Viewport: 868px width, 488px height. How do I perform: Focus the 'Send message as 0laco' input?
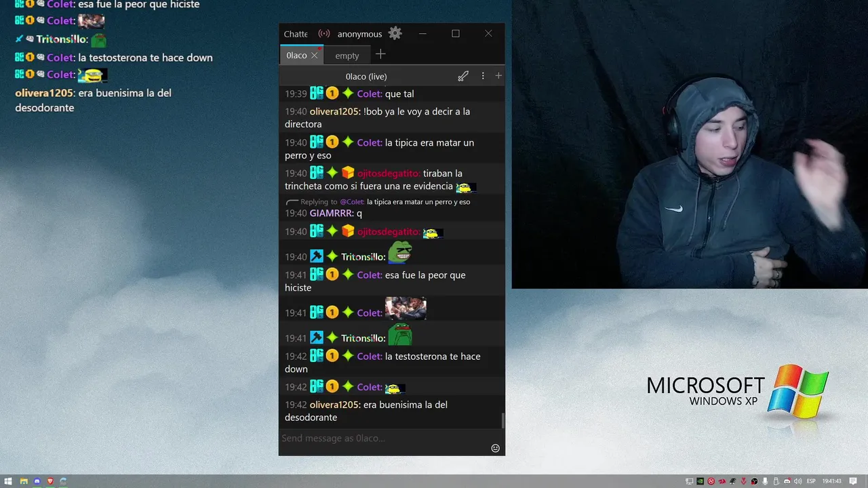point(383,439)
